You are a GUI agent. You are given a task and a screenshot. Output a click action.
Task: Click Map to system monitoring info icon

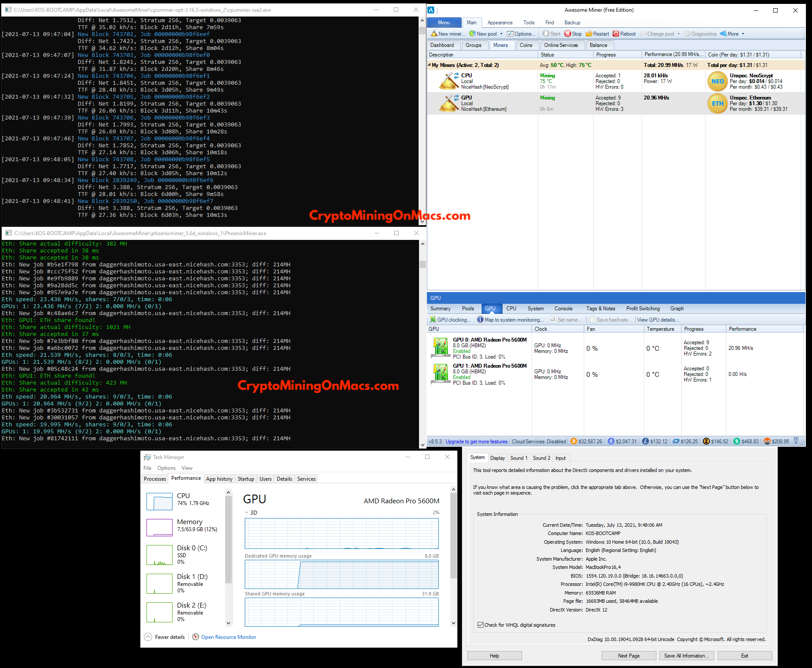pyautogui.click(x=480, y=319)
